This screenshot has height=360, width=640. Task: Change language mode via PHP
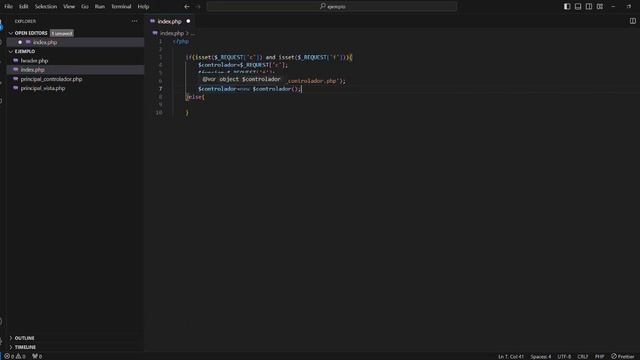pyautogui.click(x=599, y=356)
